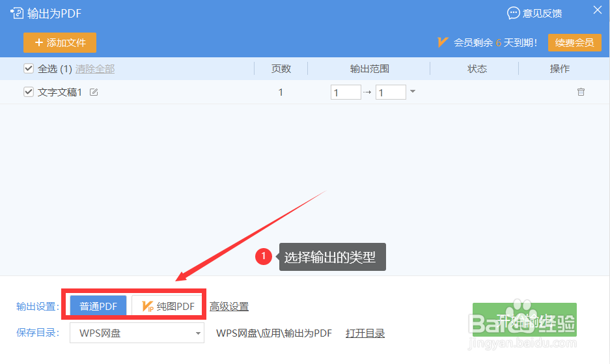Screen dimensions: 610x364
Task: Open 高级设置 advanced settings
Action: (x=229, y=307)
